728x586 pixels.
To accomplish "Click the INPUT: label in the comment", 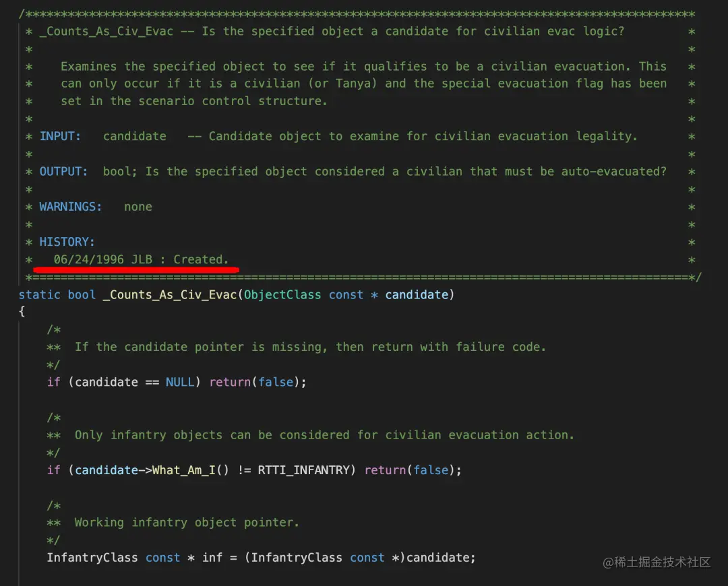I will [60, 137].
